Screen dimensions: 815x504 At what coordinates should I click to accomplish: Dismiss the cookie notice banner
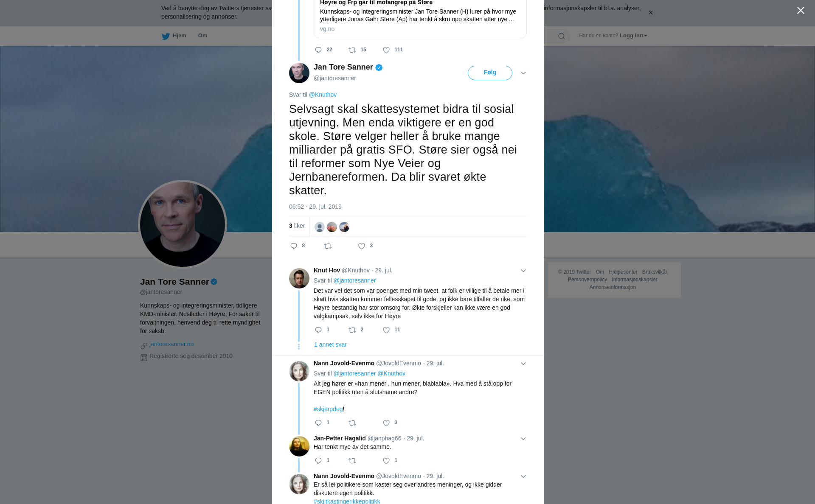650,13
